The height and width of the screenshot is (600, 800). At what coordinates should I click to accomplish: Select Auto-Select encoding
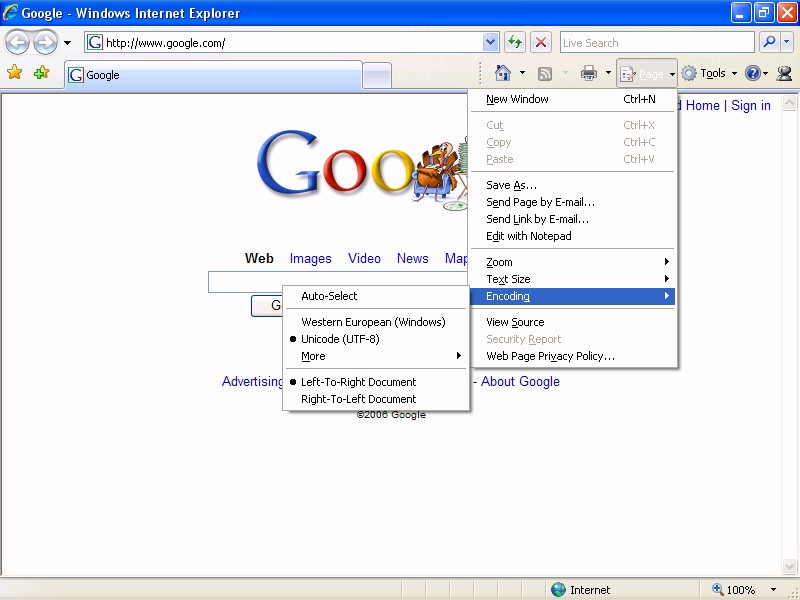click(x=376, y=296)
